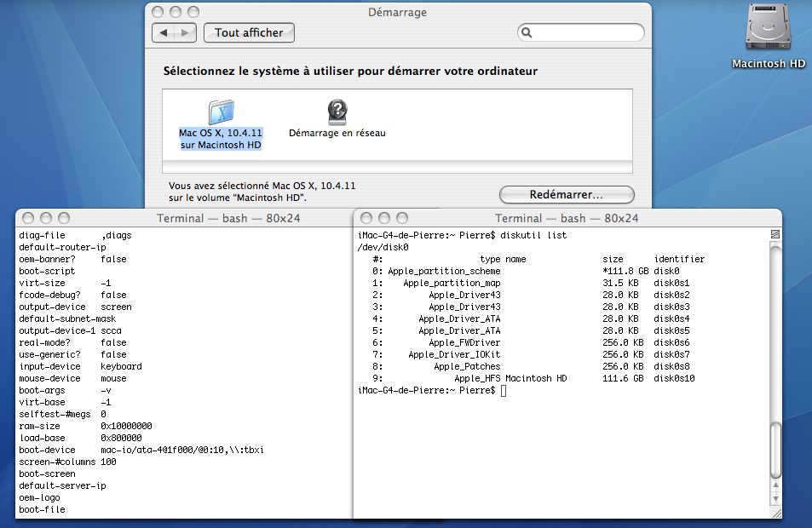Select the Mac OS X 10.4.11 startup disk icon
812x528 pixels.
[x=222, y=112]
